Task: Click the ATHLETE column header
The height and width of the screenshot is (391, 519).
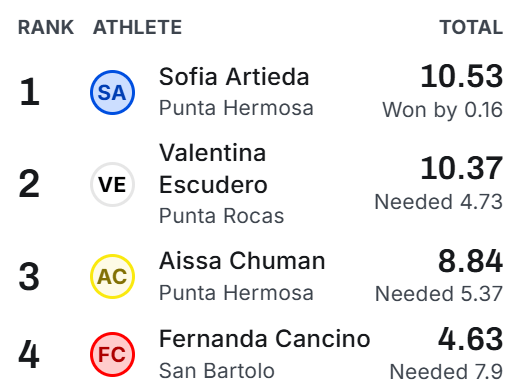Action: (x=137, y=27)
